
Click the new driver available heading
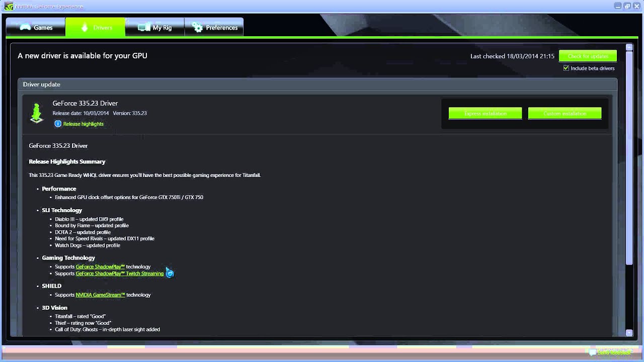(83, 56)
